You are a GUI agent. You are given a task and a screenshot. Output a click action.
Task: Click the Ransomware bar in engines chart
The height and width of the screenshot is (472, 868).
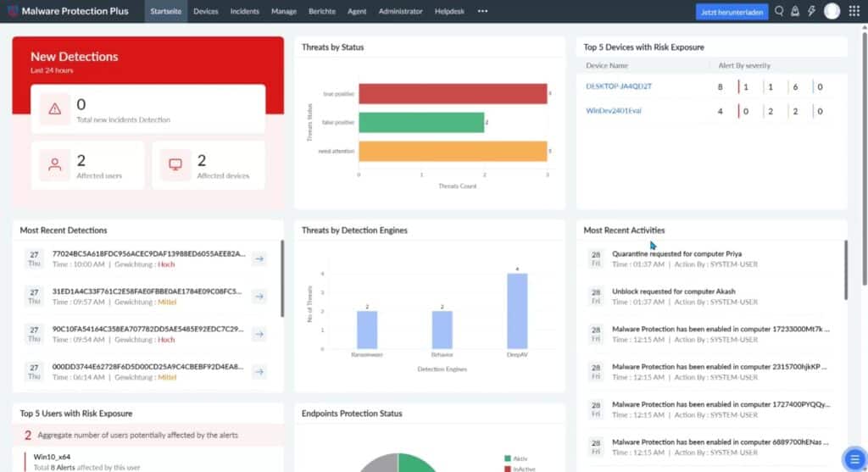(366, 330)
